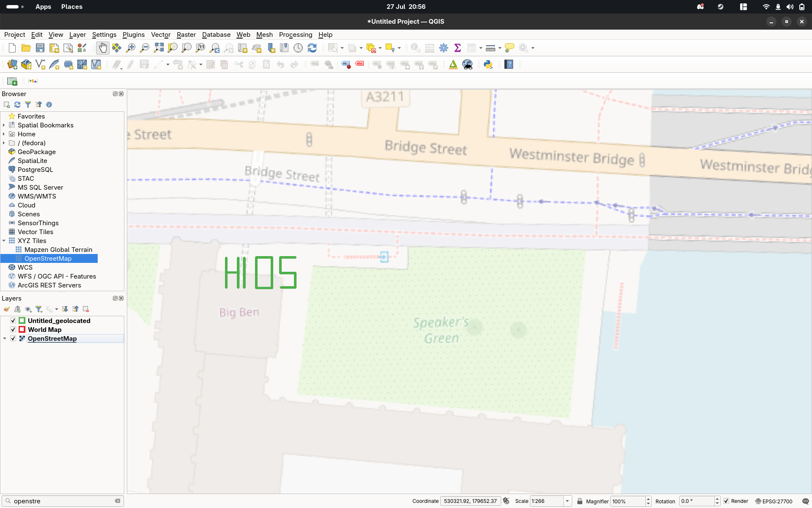Expand the Spatial Bookmarks node
This screenshot has height=508, width=812.
[4, 125]
